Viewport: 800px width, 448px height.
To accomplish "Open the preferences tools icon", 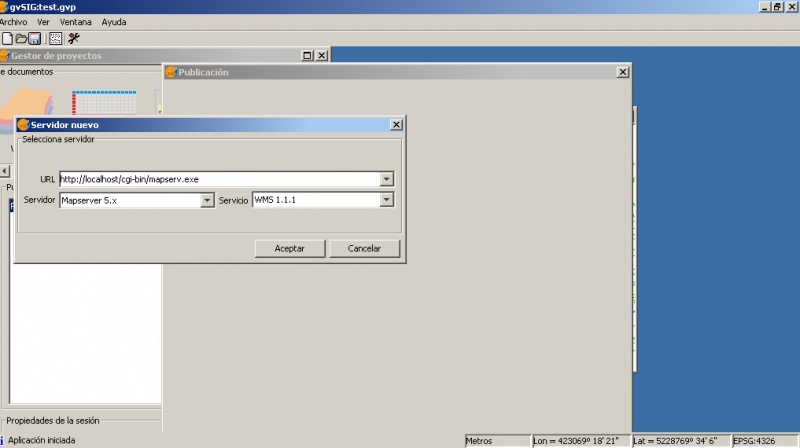I will [x=74, y=38].
